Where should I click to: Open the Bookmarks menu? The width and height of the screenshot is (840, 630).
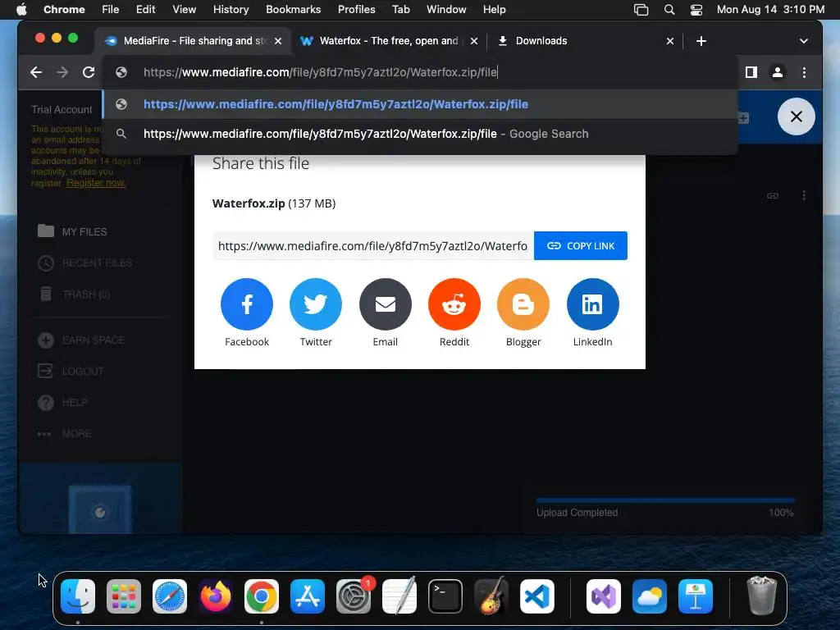click(x=293, y=10)
